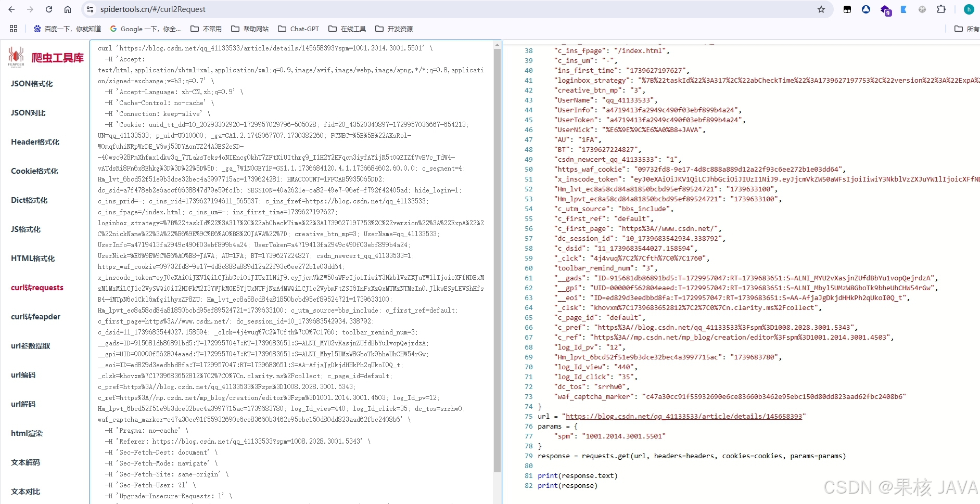This screenshot has width=980, height=504.
Task: Click the 爬虫工具库 site title
Action: coord(58,58)
